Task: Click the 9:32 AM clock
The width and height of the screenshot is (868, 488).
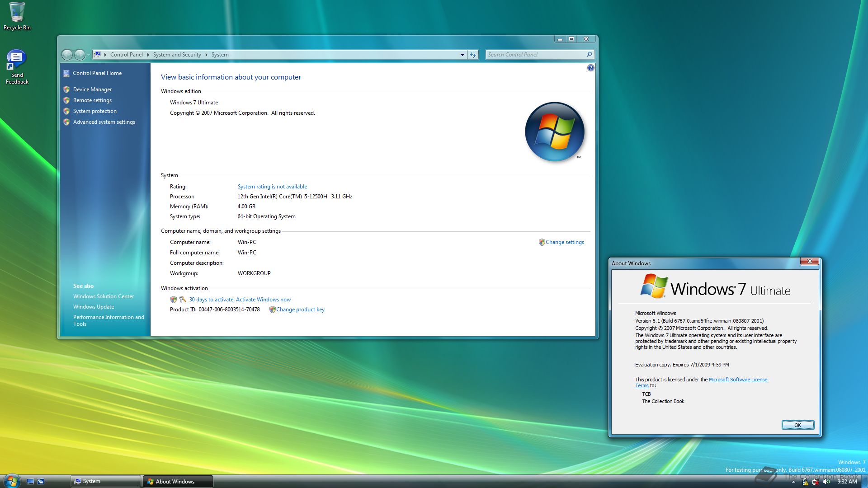Action: 847,482
